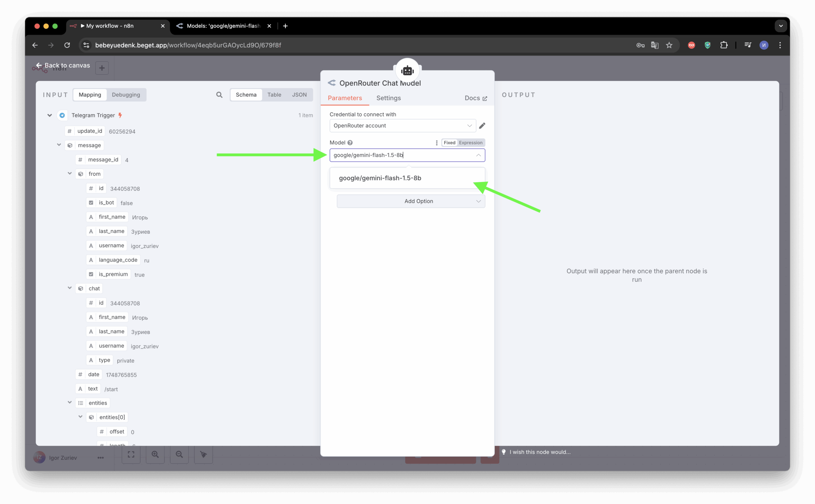Open the browser extensions puzzle icon

[x=724, y=45]
